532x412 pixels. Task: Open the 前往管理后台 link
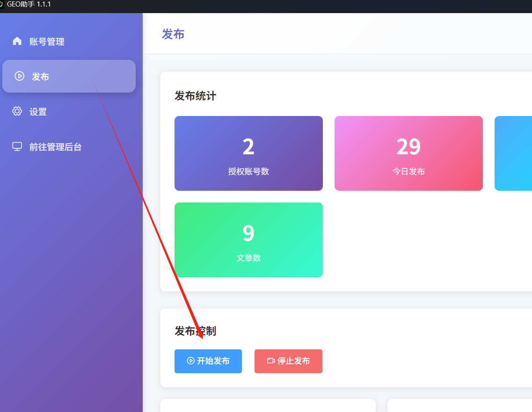pyautogui.click(x=55, y=147)
